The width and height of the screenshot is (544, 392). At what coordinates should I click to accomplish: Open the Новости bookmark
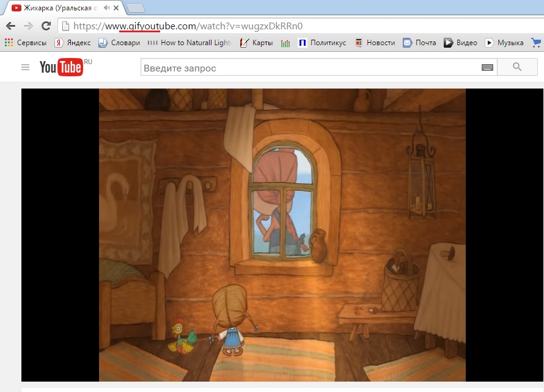tap(375, 43)
